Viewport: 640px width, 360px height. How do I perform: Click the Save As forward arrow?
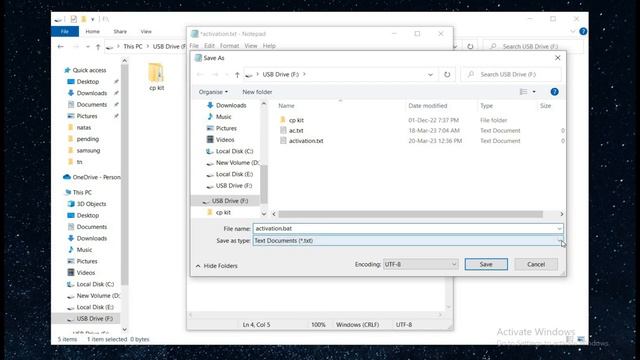click(x=215, y=74)
